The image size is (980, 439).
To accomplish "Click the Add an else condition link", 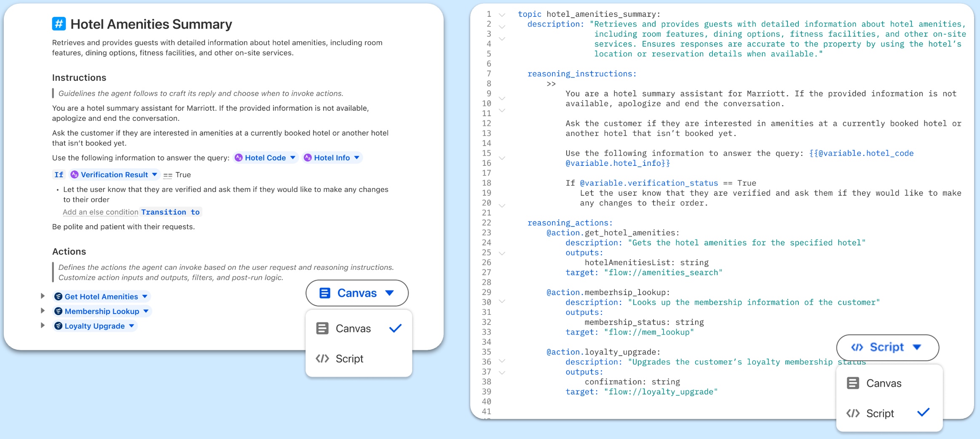I will 100,212.
